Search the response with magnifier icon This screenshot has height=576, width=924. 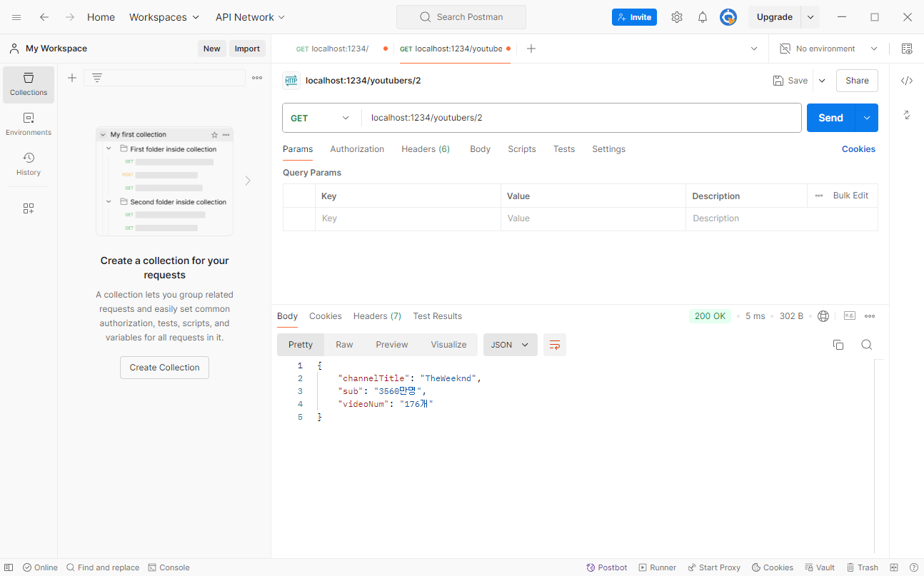(x=866, y=345)
